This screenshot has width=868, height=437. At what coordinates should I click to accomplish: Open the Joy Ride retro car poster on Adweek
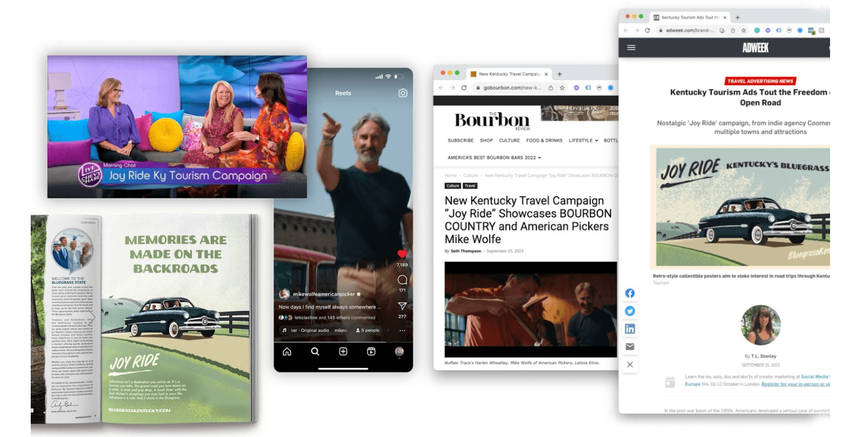[742, 207]
